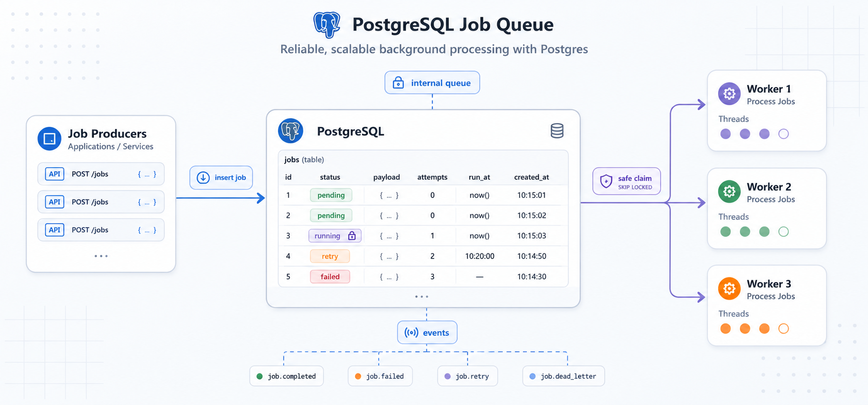Click the subtitle "Reliable, scalable background processing with Postgres"
868x405 pixels.
click(434, 49)
